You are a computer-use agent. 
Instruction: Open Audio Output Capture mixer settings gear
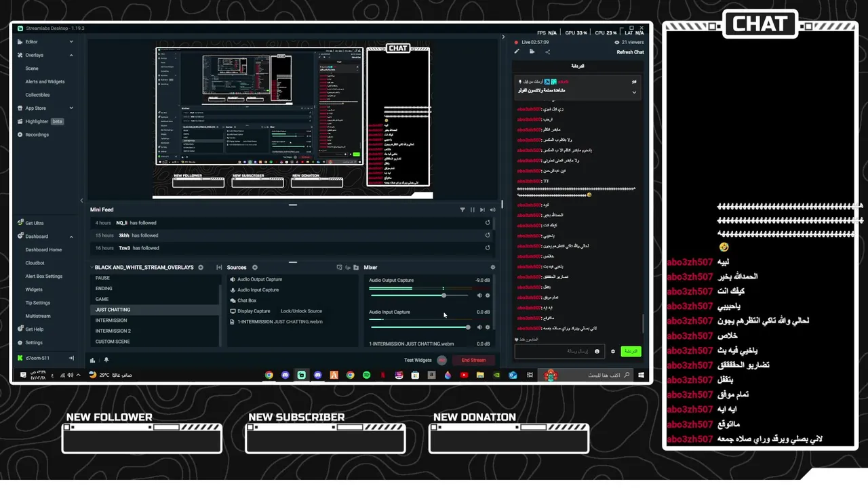[x=488, y=296]
